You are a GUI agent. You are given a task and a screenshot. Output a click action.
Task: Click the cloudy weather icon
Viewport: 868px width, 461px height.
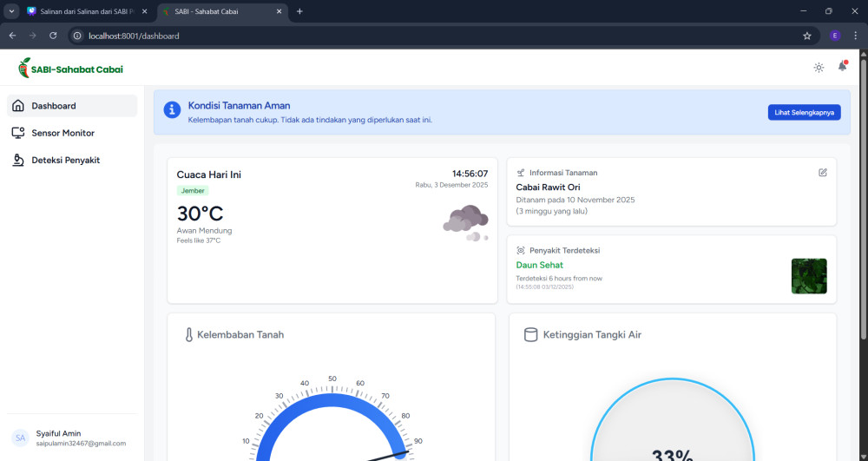click(465, 222)
